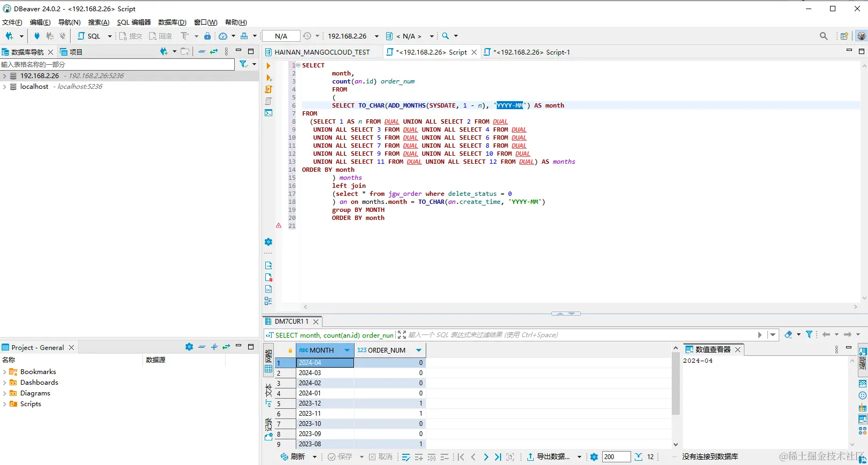
Task: Open a new SQL script editor
Action: coord(90,36)
